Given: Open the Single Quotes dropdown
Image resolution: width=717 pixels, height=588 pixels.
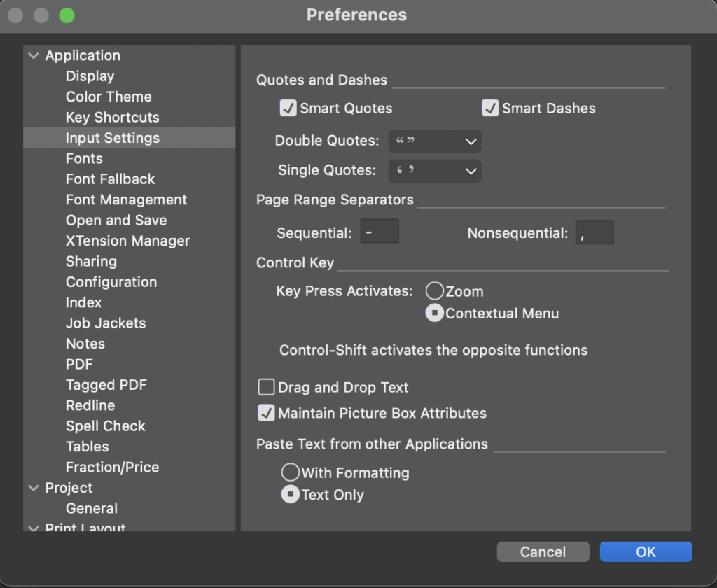Looking at the screenshot, I should (x=435, y=170).
